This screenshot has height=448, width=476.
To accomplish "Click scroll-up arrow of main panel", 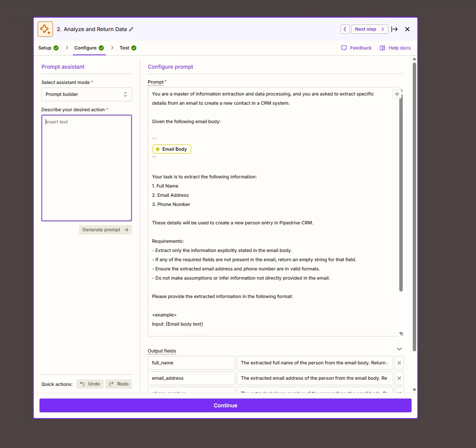I will click(x=414, y=59).
